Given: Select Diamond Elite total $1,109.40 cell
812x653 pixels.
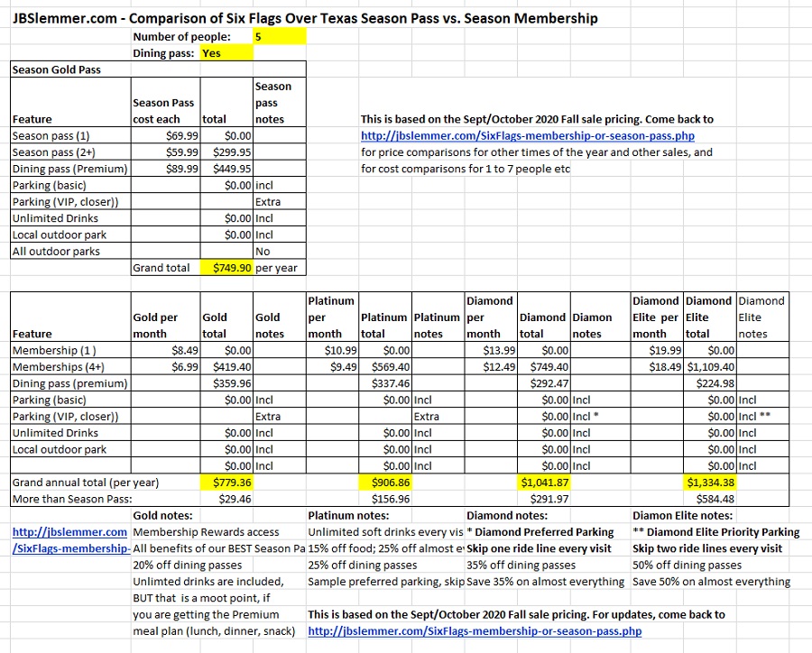Looking at the screenshot, I should (x=710, y=367).
